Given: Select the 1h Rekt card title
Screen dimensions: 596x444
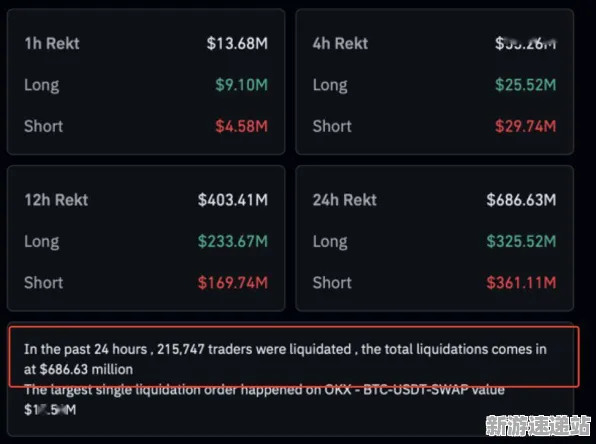Looking at the screenshot, I should pyautogui.click(x=52, y=43).
